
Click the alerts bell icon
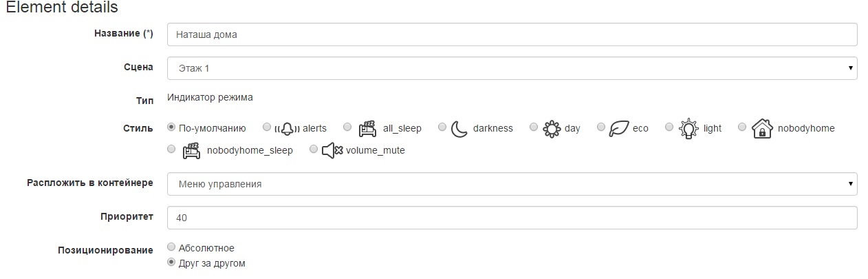287,128
